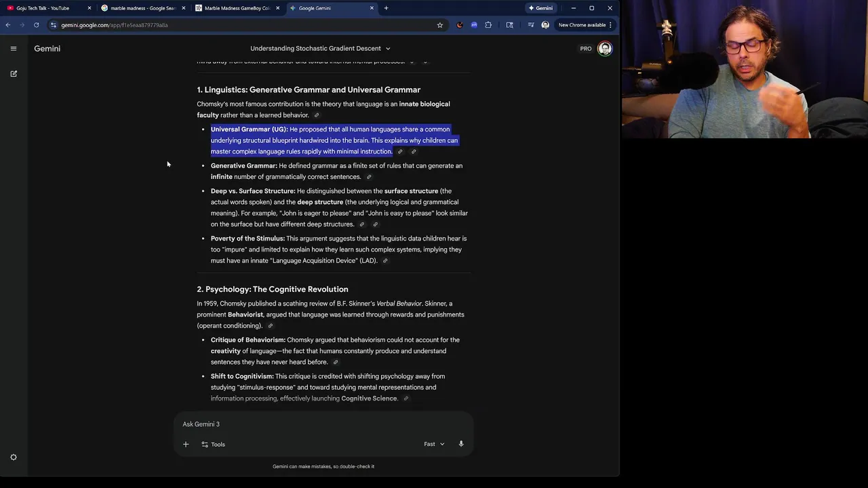Viewport: 868px width, 488px height.
Task: Open source link after '(LAD).'
Action: tap(385, 261)
